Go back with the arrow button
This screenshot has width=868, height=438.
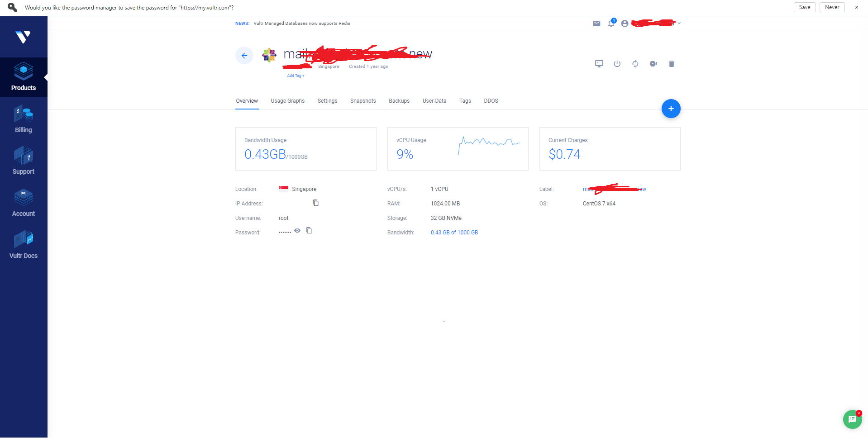[244, 56]
